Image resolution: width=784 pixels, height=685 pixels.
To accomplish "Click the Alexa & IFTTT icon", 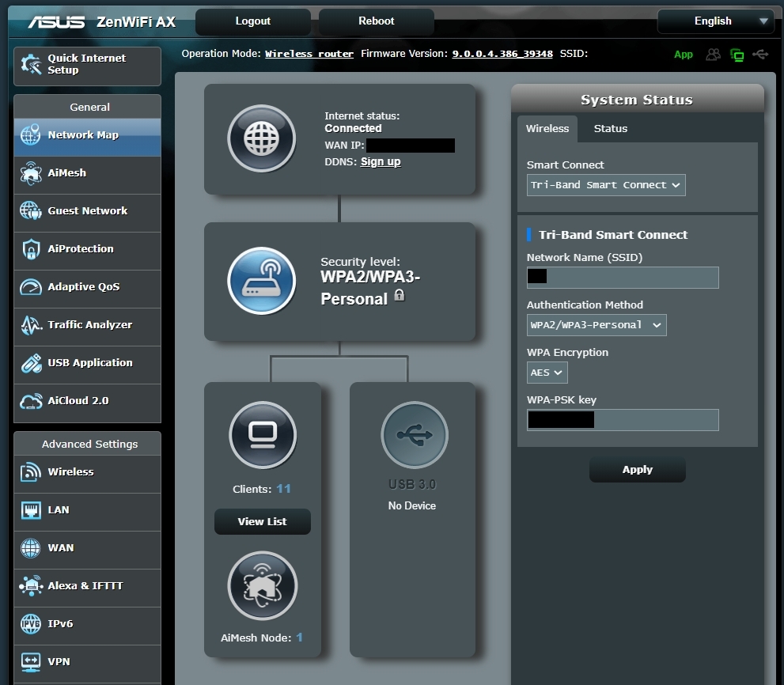I will coord(31,586).
